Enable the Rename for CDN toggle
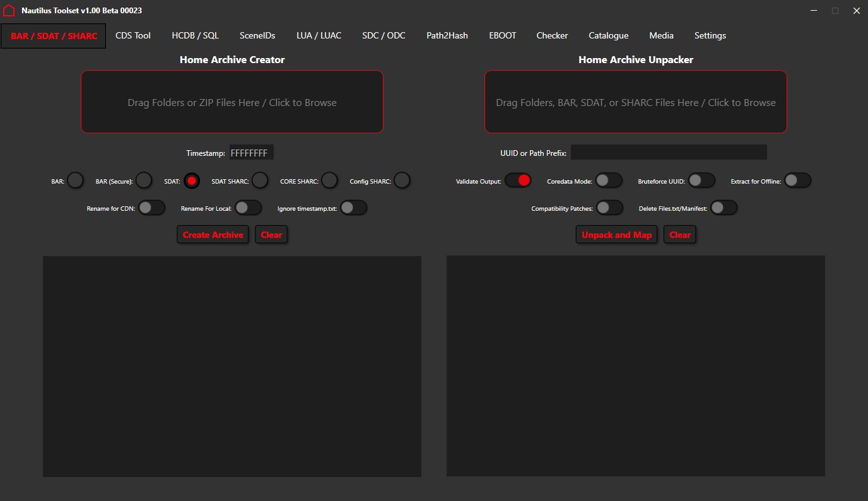 coord(151,208)
